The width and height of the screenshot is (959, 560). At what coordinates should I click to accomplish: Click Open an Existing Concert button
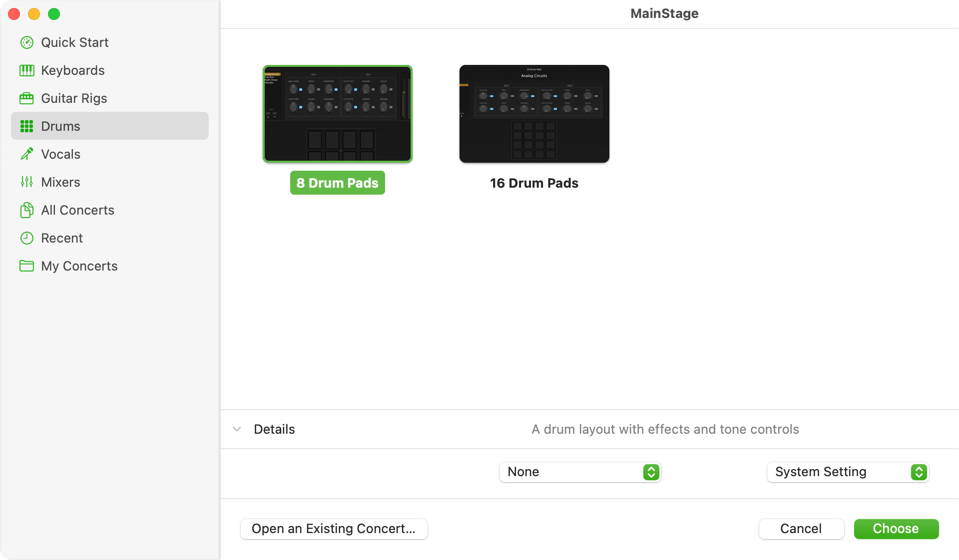point(334,529)
